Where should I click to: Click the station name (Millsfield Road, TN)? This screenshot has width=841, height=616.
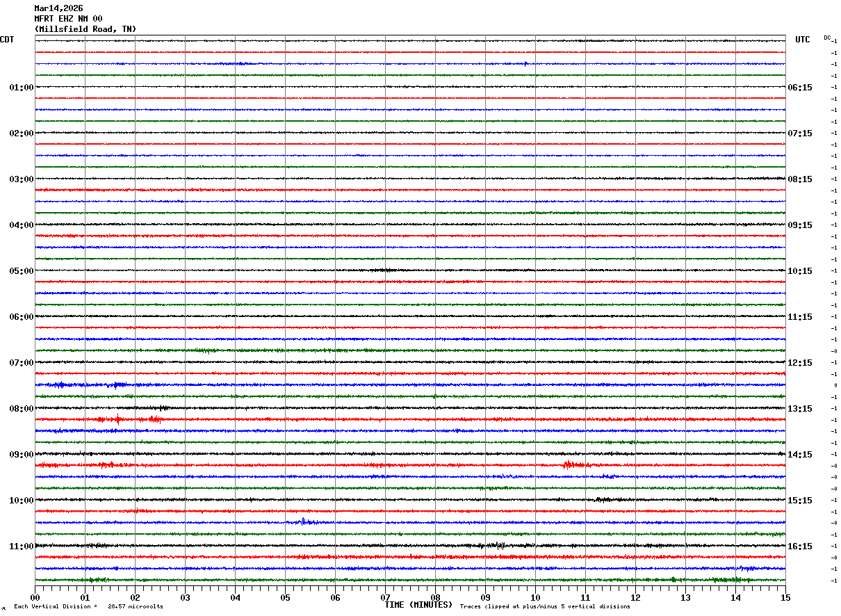85,29
